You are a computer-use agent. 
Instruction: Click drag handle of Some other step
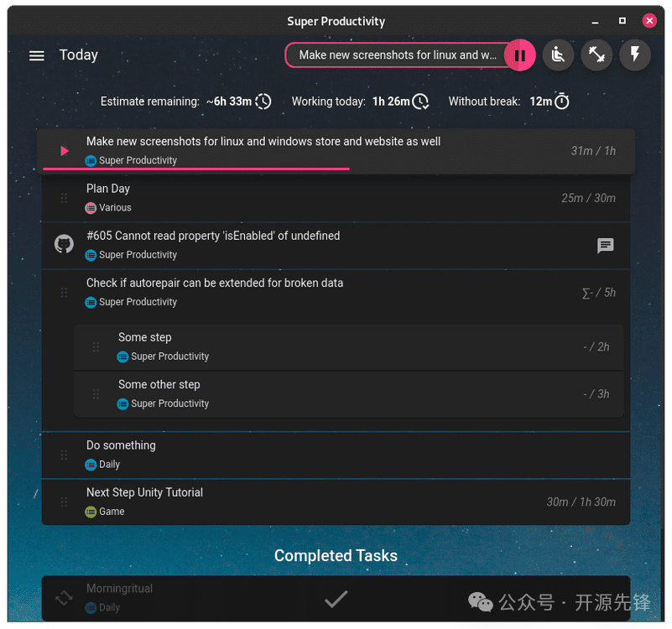pos(96,394)
